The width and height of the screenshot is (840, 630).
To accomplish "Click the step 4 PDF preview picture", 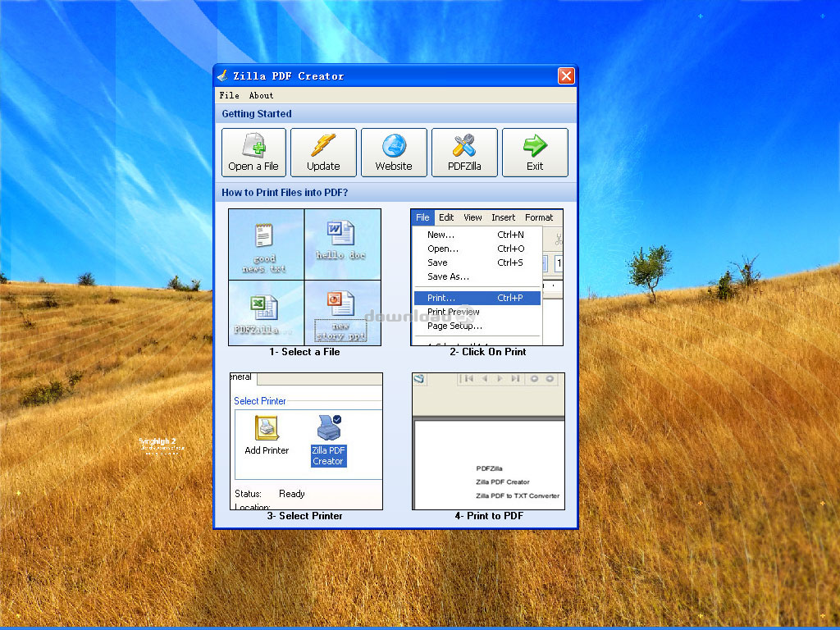I will click(x=489, y=441).
